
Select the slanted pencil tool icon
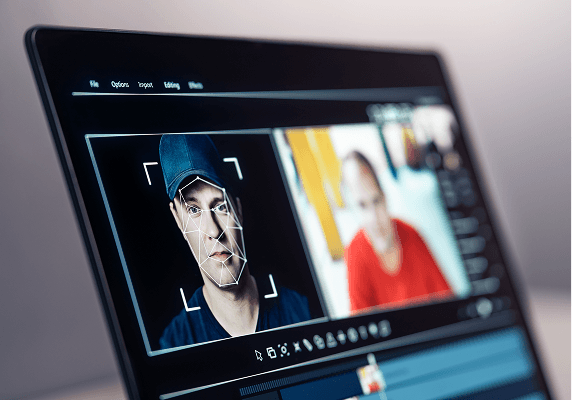click(308, 345)
